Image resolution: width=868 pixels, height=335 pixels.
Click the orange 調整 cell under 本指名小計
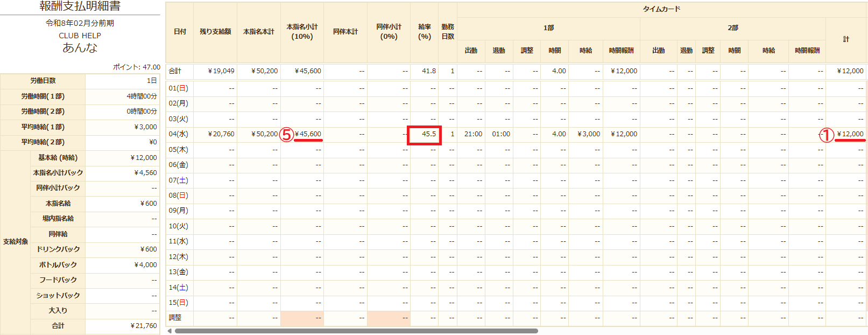point(302,318)
